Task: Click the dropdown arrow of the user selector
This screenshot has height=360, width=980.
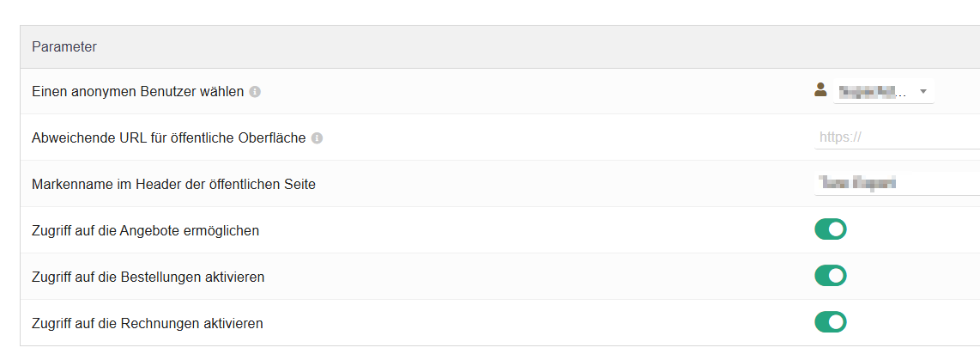Action: tap(923, 92)
